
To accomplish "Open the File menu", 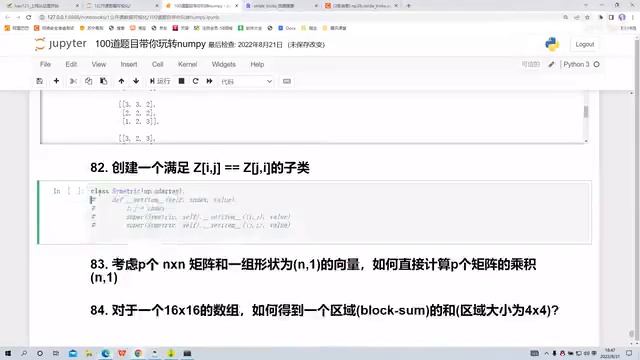I will [45, 64].
